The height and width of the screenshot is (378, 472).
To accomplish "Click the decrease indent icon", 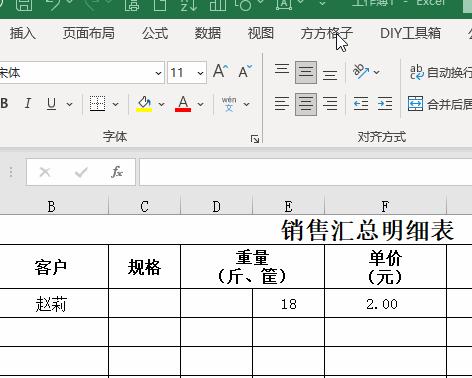I will pyautogui.click(x=361, y=104).
